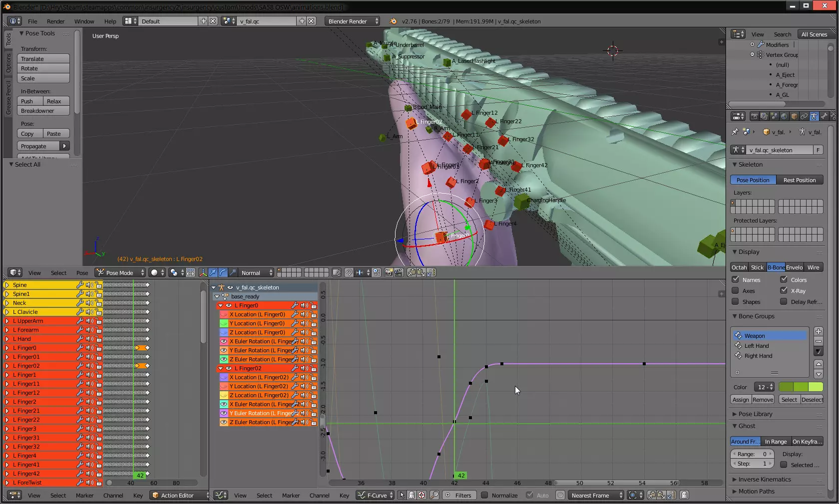Screen dimensions: 839x504
Task: Disable the X-Ray checkbox
Action: coord(784,290)
